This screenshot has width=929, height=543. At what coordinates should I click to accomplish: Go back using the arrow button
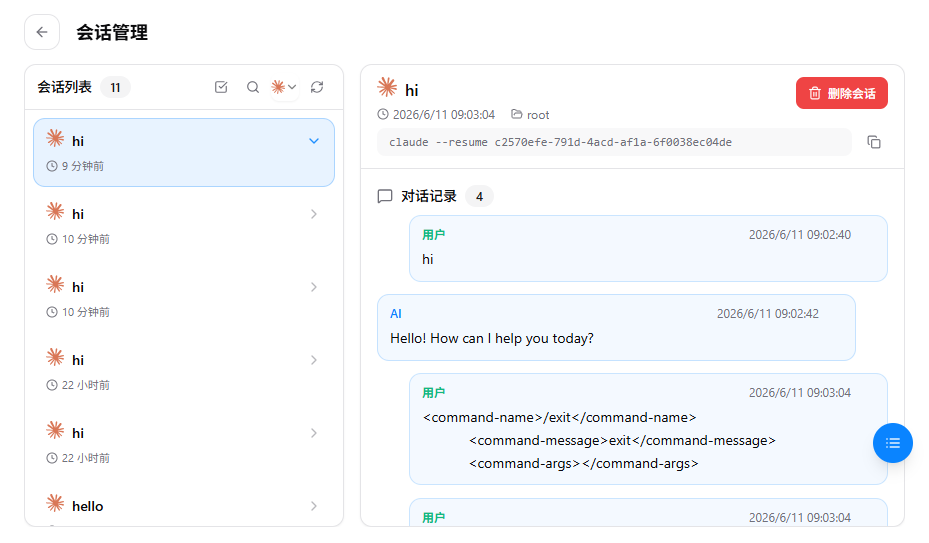(42, 32)
